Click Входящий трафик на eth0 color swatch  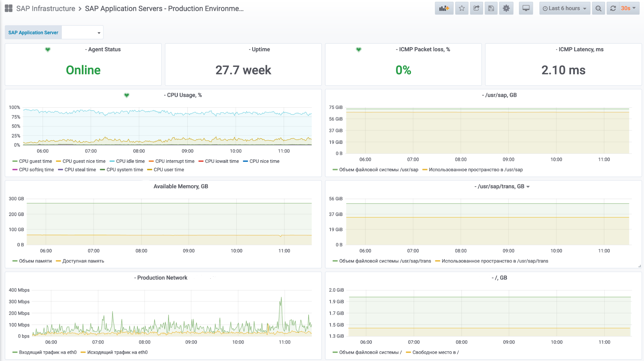coord(15,352)
